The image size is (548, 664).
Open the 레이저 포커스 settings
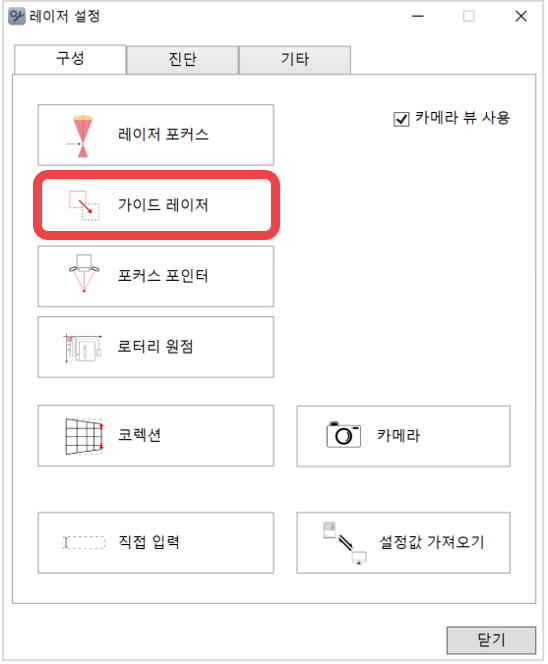pos(156,135)
